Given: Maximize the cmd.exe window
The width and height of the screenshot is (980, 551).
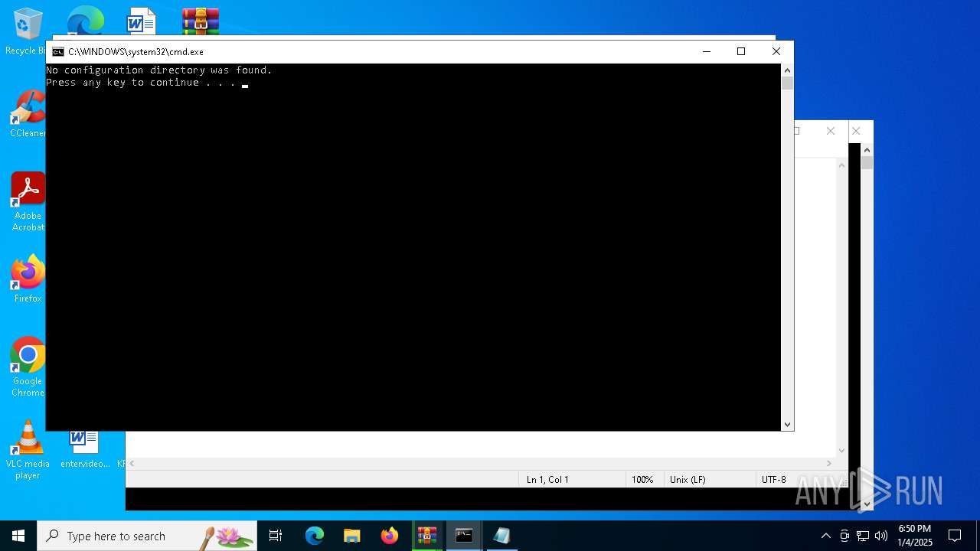Looking at the screenshot, I should (x=741, y=51).
